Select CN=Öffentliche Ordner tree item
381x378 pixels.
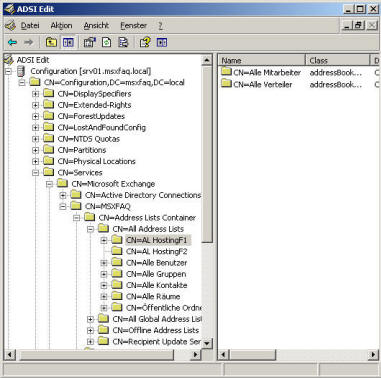click(x=164, y=308)
